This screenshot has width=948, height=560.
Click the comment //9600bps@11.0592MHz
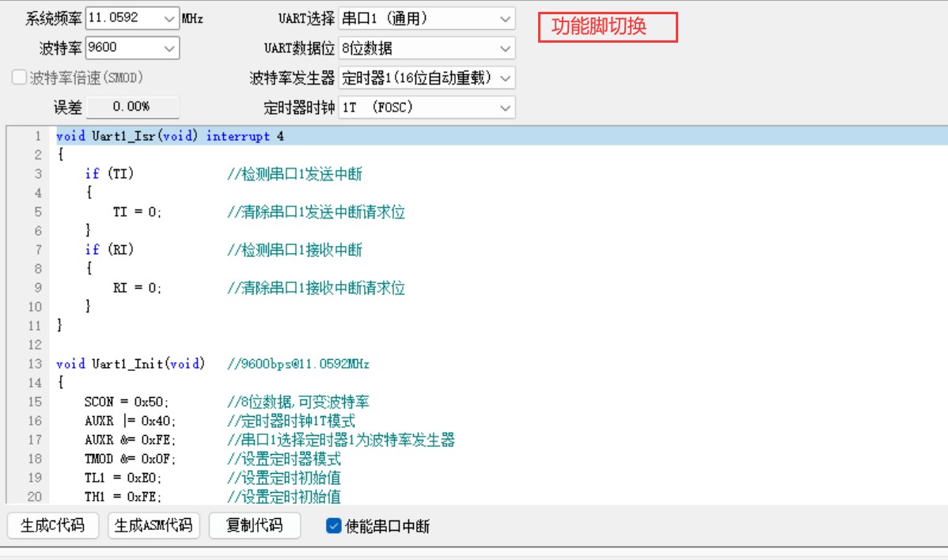298,364
